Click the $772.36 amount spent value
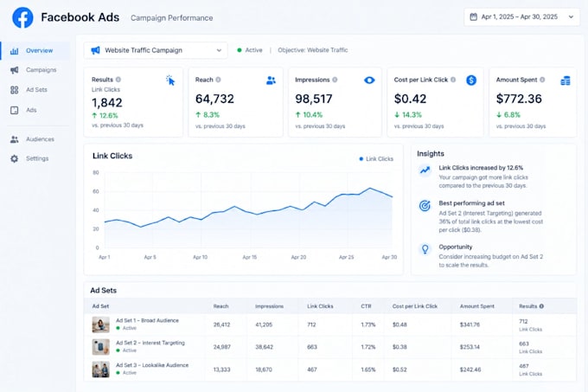This screenshot has height=392, width=588. coord(519,99)
